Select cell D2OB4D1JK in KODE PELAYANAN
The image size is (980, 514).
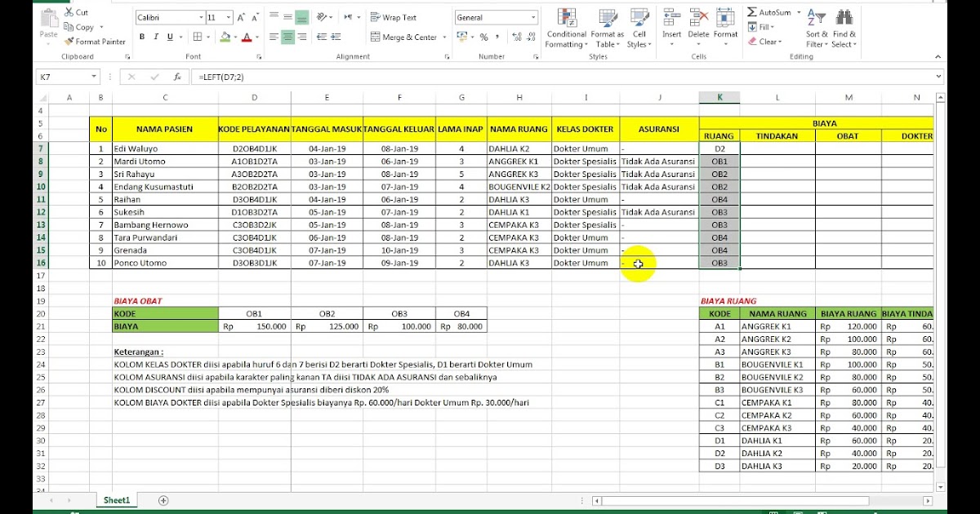255,148
